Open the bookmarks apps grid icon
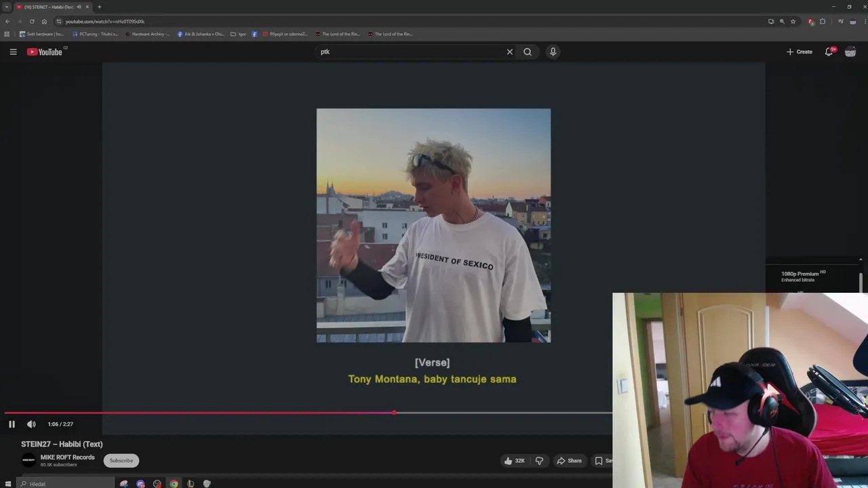 pyautogui.click(x=7, y=34)
